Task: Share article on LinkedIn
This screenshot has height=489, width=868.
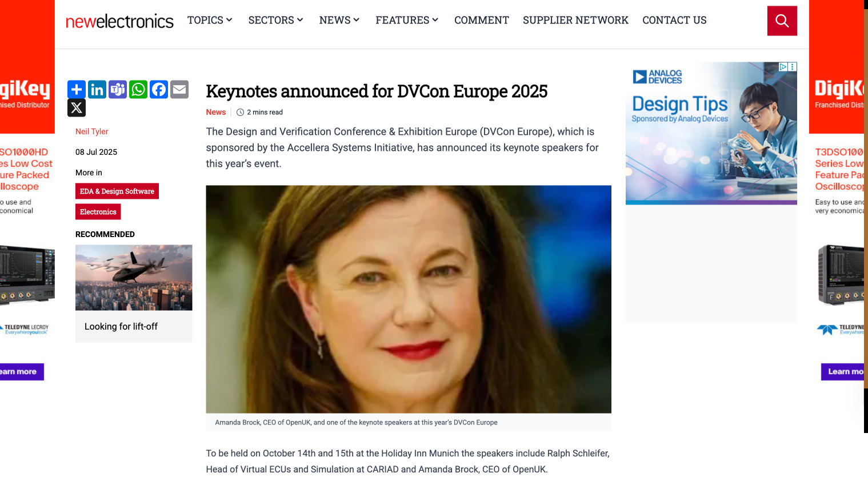Action: (97, 90)
